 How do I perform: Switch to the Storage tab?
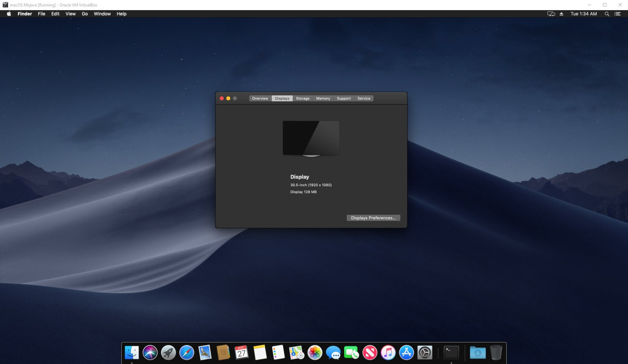(303, 98)
